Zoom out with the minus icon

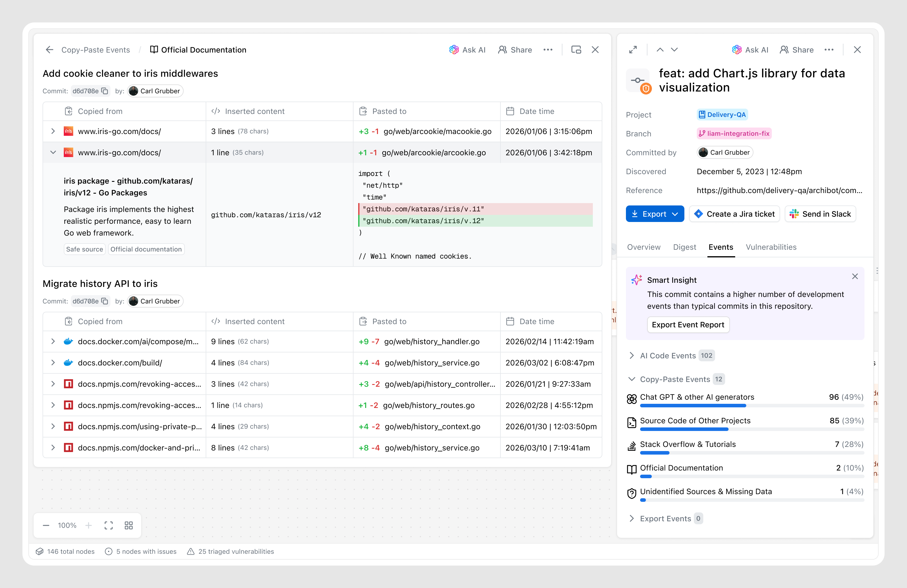46,525
